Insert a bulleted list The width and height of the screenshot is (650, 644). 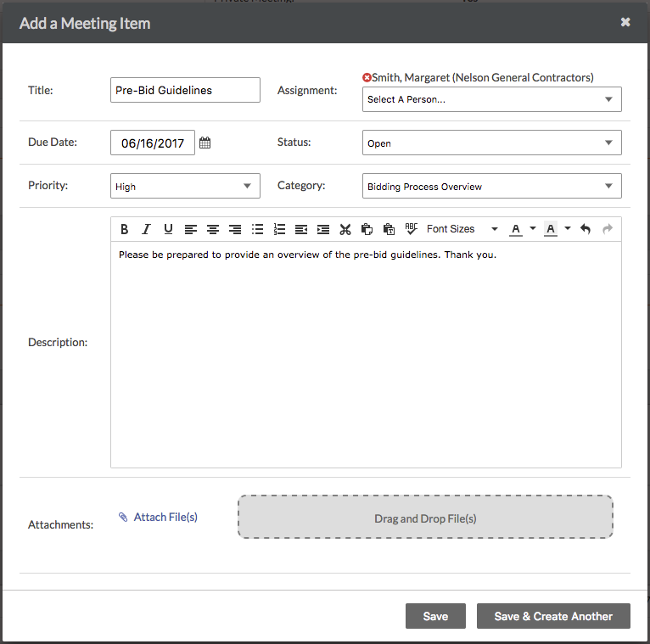258,229
